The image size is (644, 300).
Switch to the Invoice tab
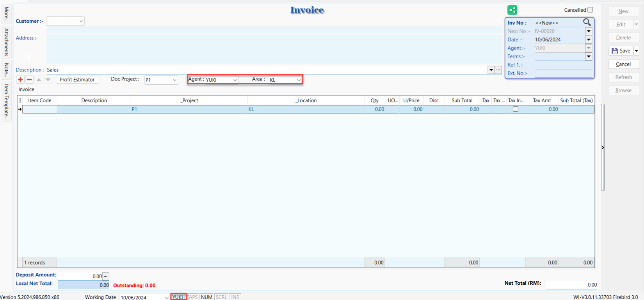pyautogui.click(x=26, y=89)
